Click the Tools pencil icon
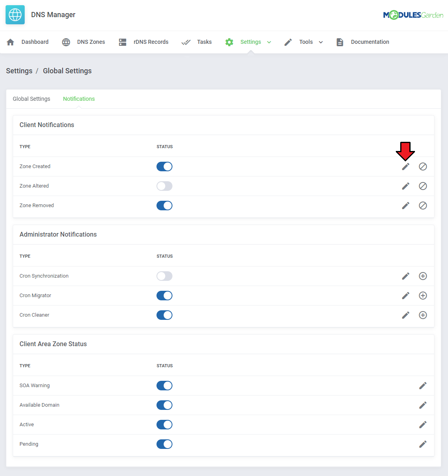Viewport: 448px width, 476px height. pyautogui.click(x=288, y=42)
